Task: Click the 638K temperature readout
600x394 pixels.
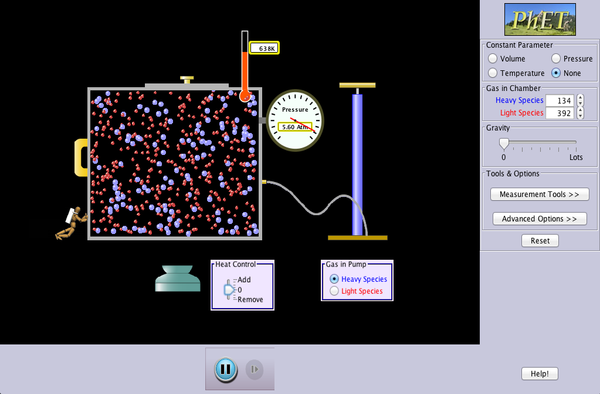Action: click(x=264, y=48)
